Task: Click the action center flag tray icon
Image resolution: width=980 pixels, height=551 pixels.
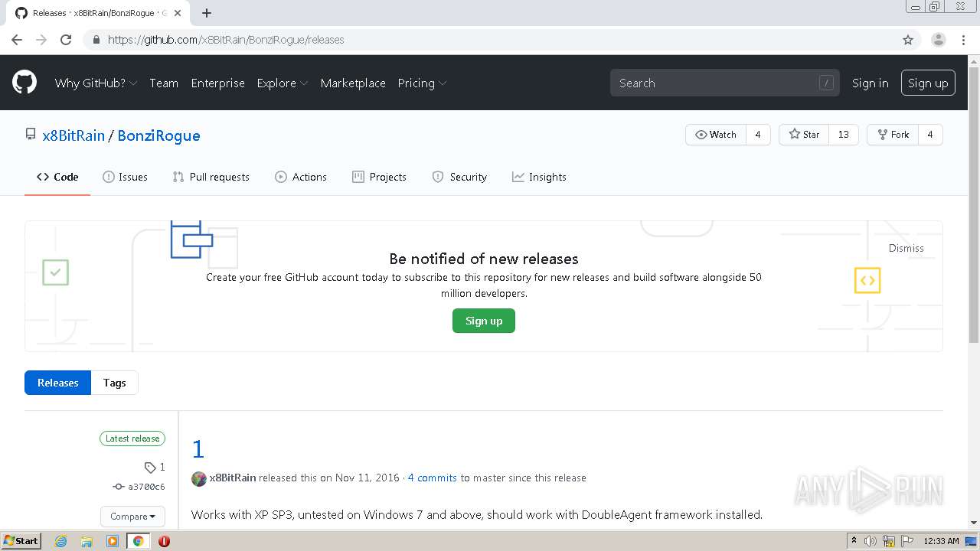Action: pos(906,541)
